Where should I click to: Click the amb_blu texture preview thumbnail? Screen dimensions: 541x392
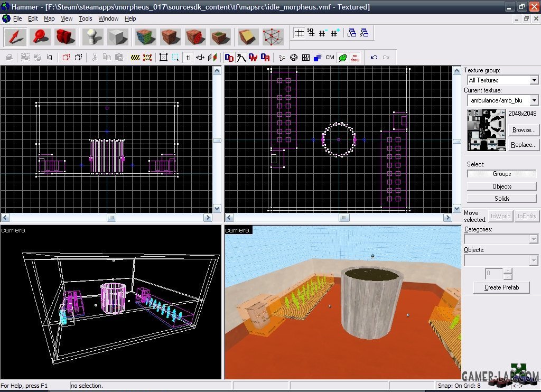(x=487, y=130)
